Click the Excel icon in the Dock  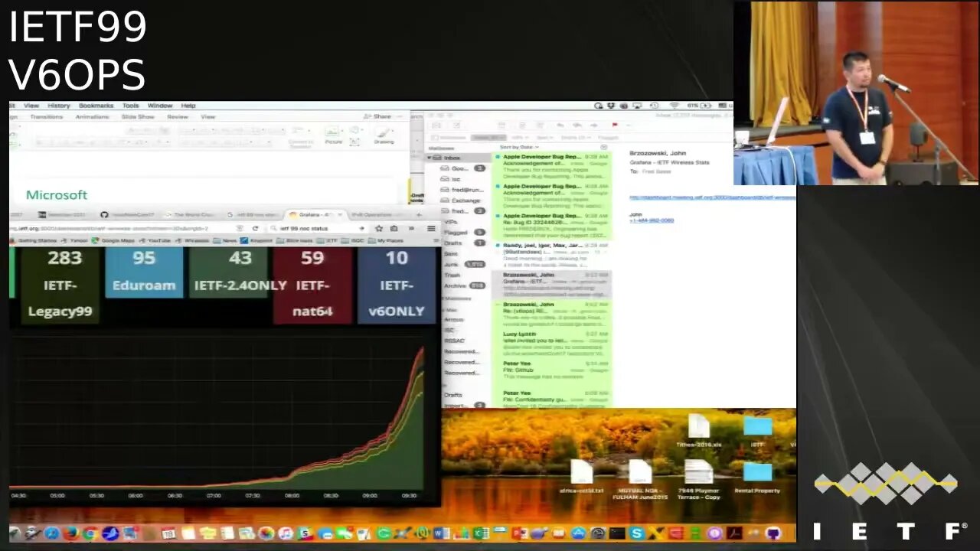coord(481,533)
